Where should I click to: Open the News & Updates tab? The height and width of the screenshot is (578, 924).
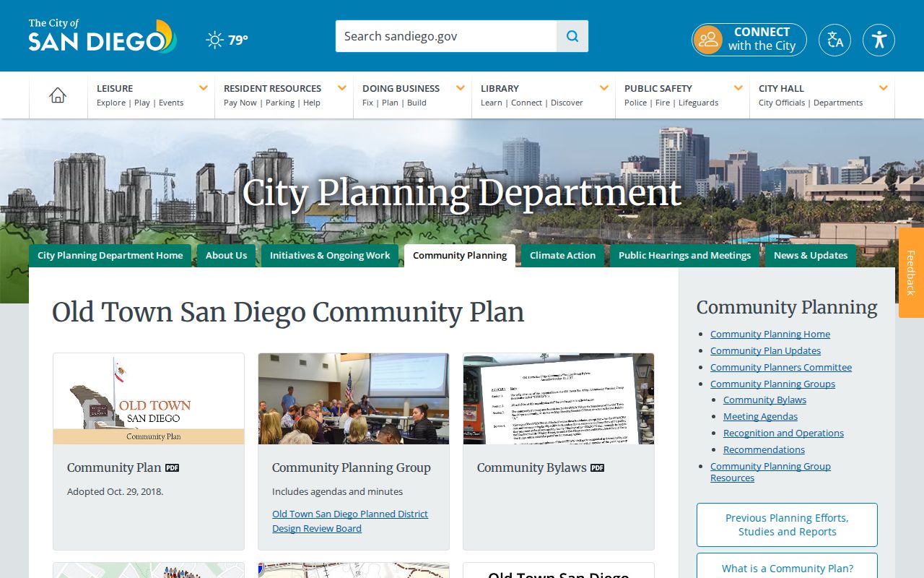[x=811, y=256]
